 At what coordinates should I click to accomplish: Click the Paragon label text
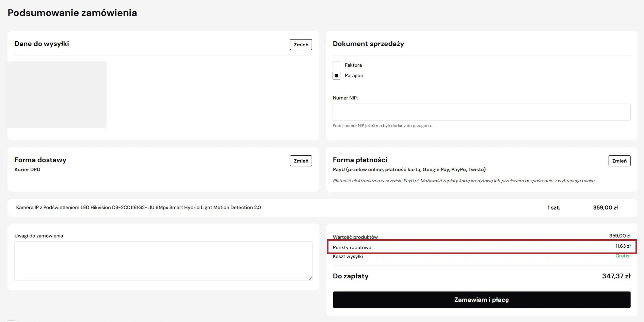[354, 76]
